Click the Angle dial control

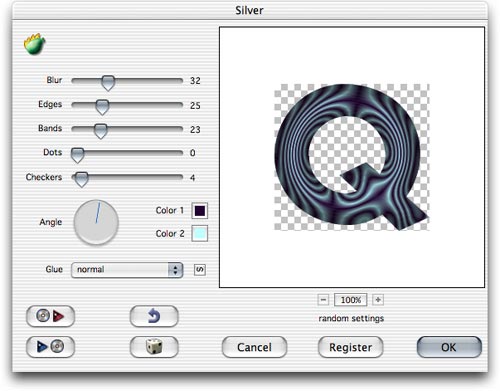coord(96,222)
